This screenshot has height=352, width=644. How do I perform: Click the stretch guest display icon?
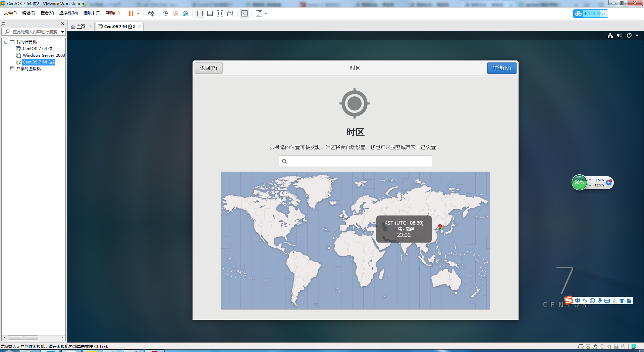coord(259,13)
